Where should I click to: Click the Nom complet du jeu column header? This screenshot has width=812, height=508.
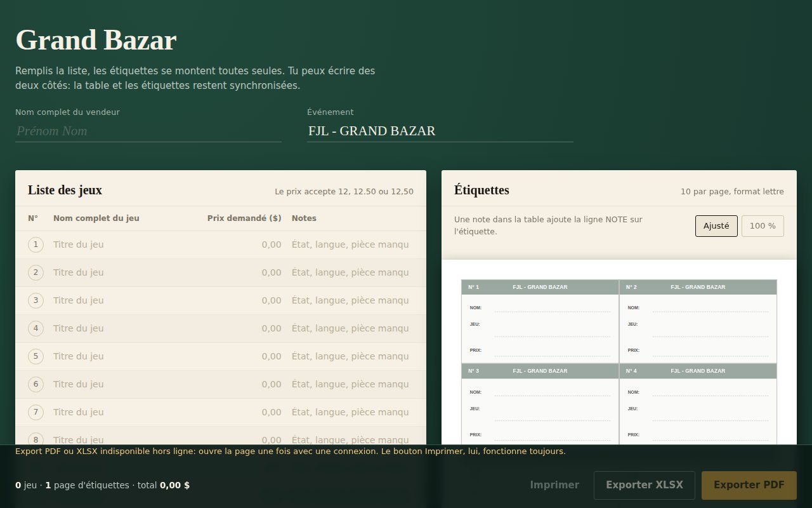pyautogui.click(x=96, y=218)
